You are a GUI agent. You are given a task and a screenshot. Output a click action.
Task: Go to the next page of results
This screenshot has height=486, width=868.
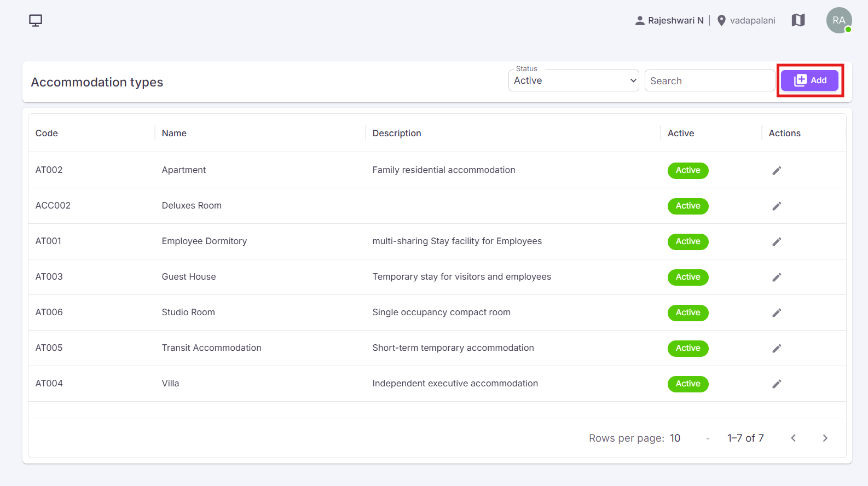[825, 438]
